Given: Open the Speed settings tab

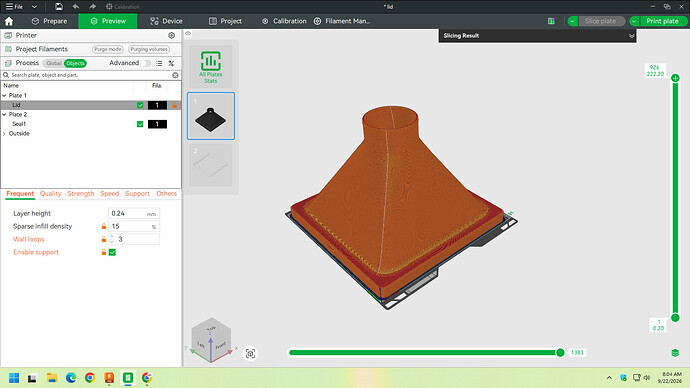Looking at the screenshot, I should click(110, 194).
